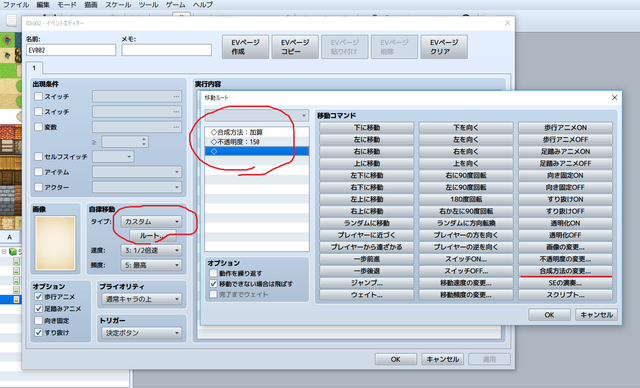
Task: Select the ◇不透明度：150 route row
Action: click(x=257, y=142)
